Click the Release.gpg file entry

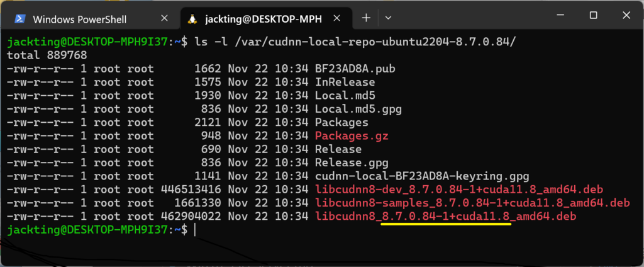352,162
